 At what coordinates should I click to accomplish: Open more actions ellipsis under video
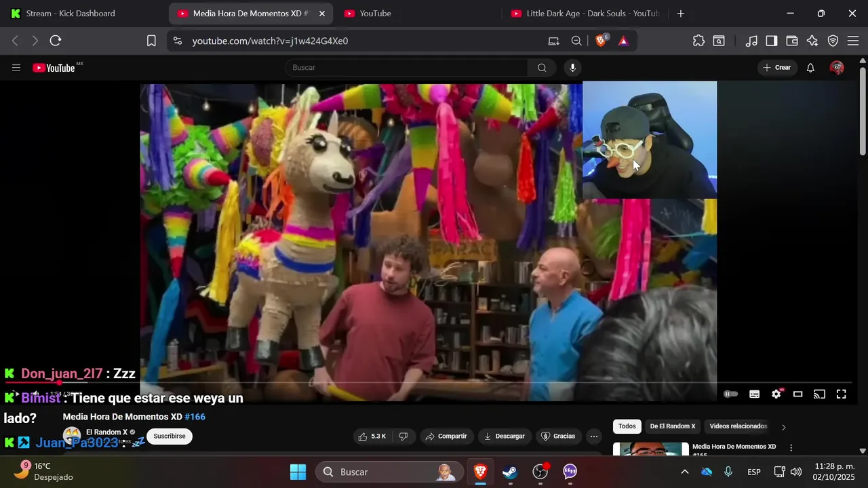(594, 436)
